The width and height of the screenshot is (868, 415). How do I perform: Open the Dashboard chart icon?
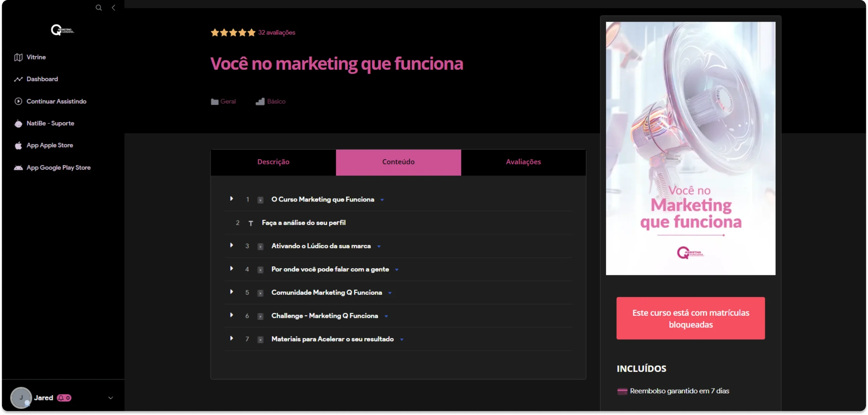coord(18,79)
